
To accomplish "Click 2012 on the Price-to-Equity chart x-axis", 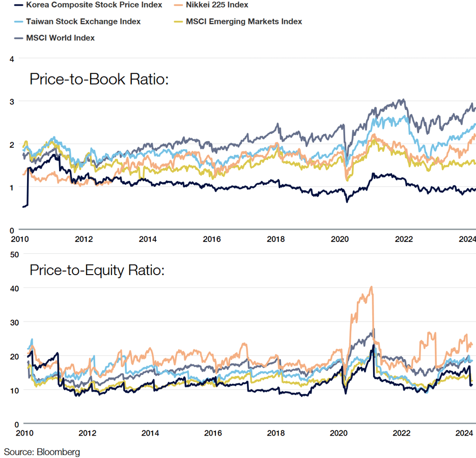I will 88,433.
